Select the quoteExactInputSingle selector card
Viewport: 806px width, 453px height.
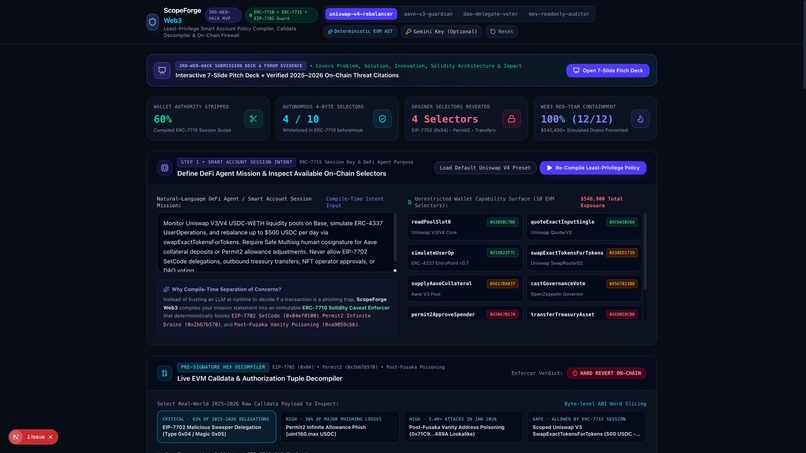point(583,227)
